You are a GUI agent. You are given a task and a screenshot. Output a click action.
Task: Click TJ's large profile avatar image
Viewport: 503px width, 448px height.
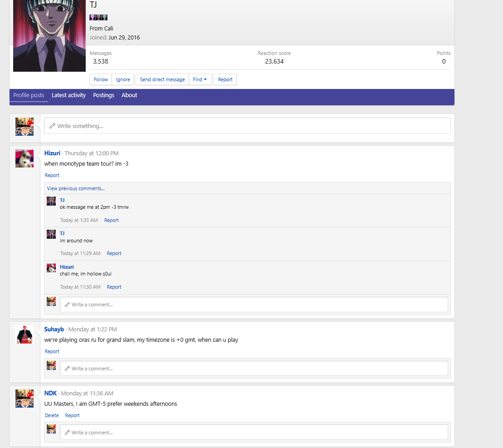pos(49,35)
